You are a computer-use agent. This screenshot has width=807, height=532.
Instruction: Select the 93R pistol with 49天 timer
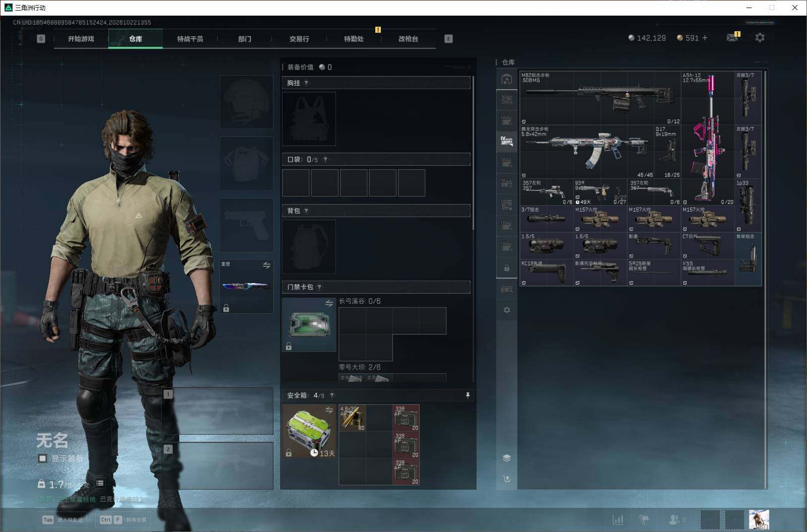(x=600, y=192)
